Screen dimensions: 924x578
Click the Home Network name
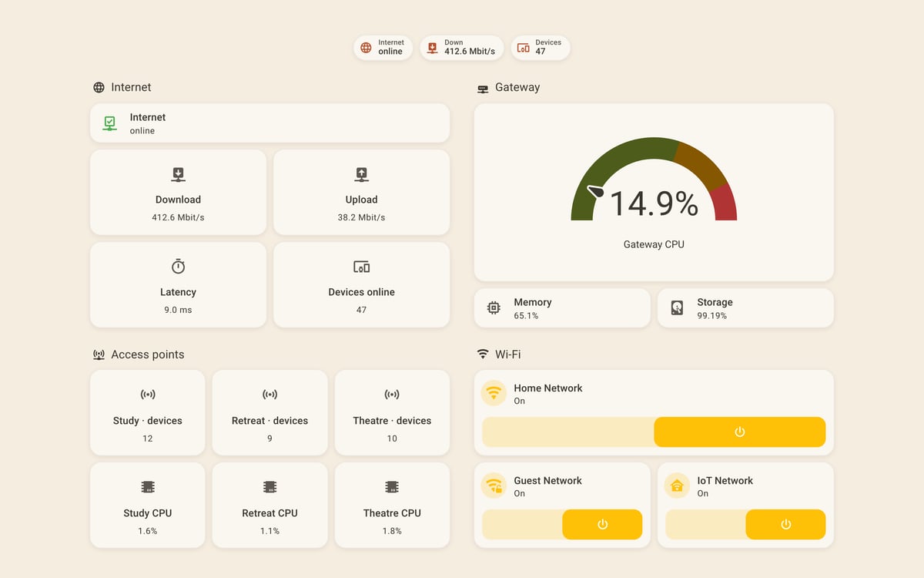point(548,388)
